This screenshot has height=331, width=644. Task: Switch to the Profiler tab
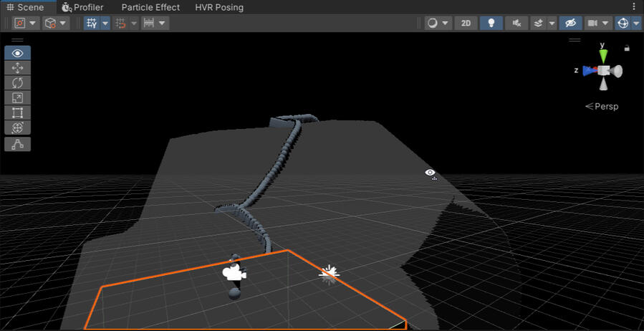[82, 7]
